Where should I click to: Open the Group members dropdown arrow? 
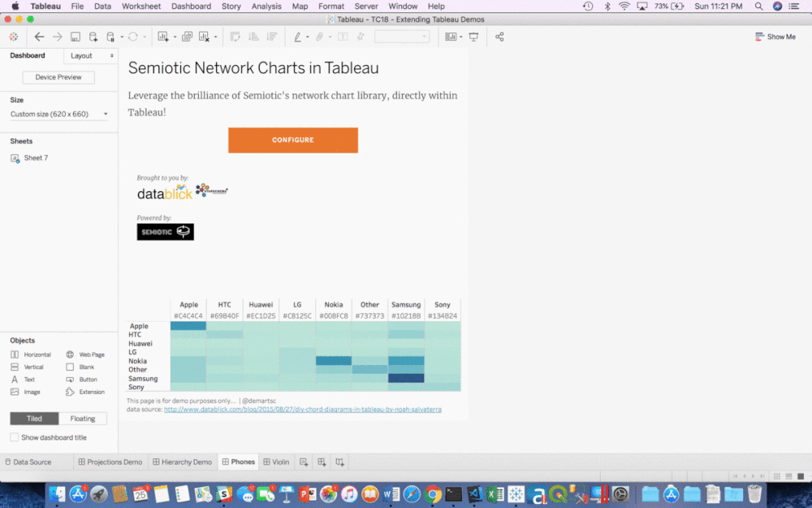click(x=330, y=37)
